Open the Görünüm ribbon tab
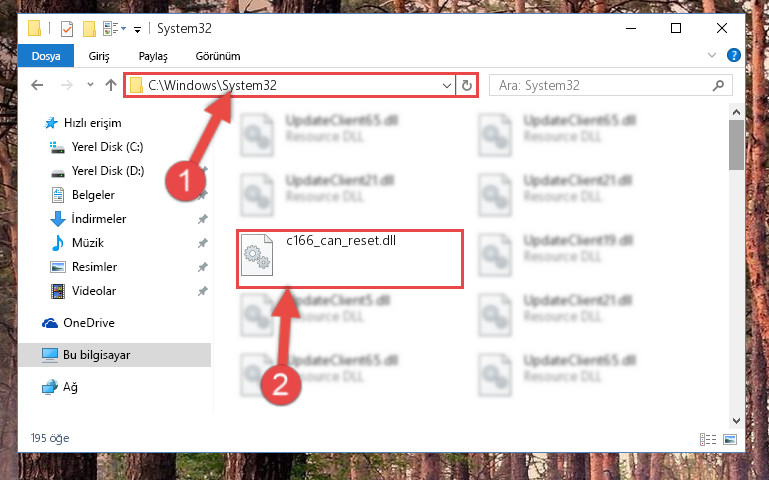The image size is (769, 480). pos(218,56)
